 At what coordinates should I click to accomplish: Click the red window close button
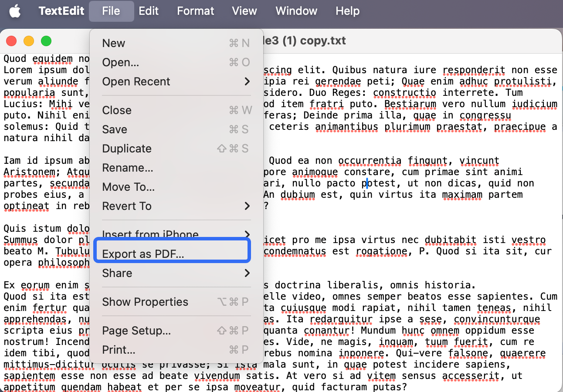11,41
